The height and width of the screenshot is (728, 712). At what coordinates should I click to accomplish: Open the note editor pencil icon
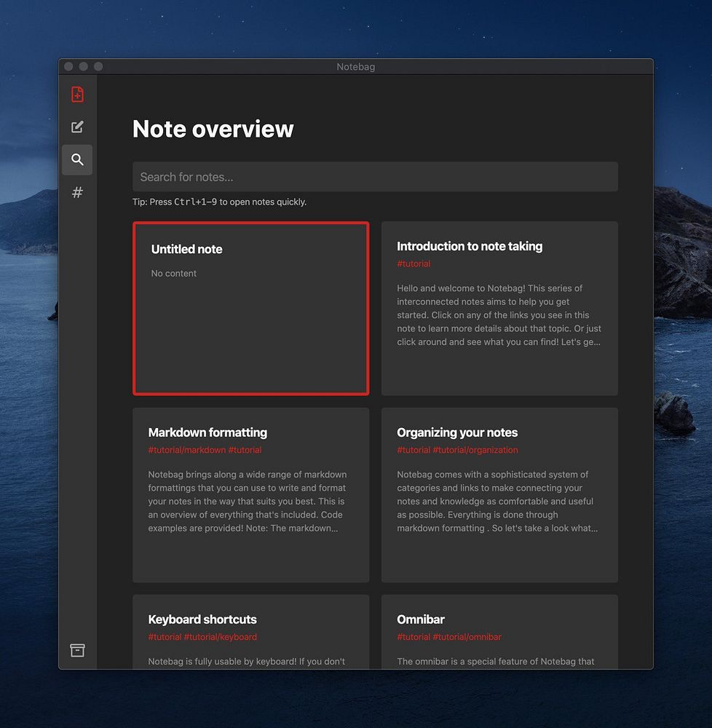(x=77, y=127)
